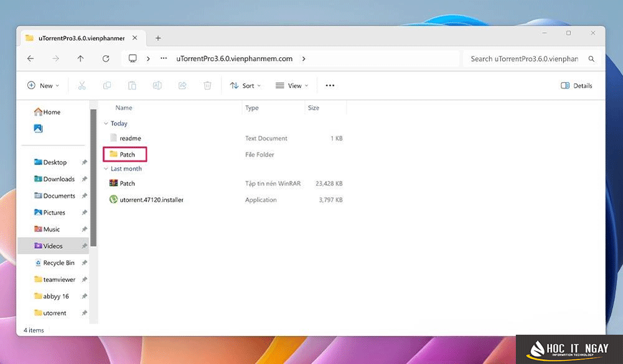Expand chevron after This PC icon
The image size is (623, 364).
[x=148, y=58]
